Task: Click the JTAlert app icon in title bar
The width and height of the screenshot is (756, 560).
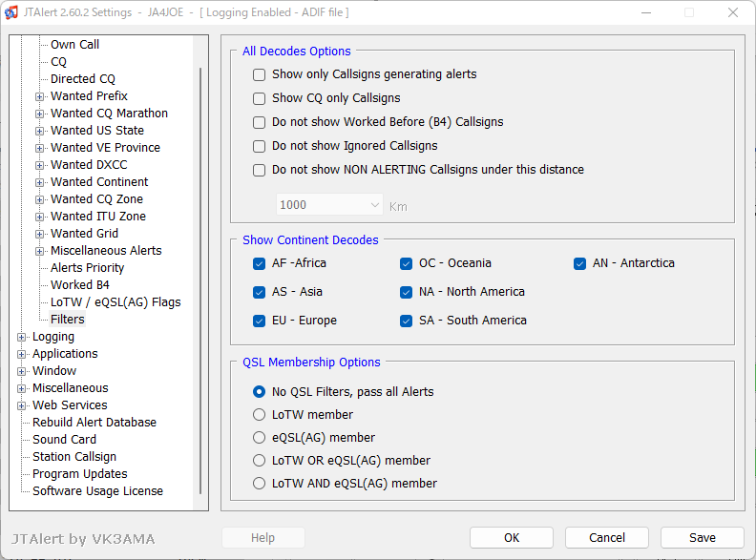Action: click(11, 12)
